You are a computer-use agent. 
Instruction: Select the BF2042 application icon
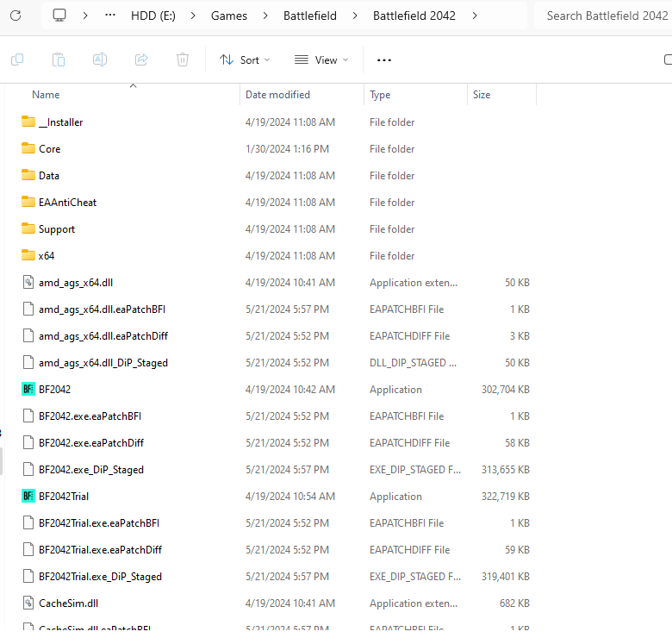pyautogui.click(x=28, y=389)
